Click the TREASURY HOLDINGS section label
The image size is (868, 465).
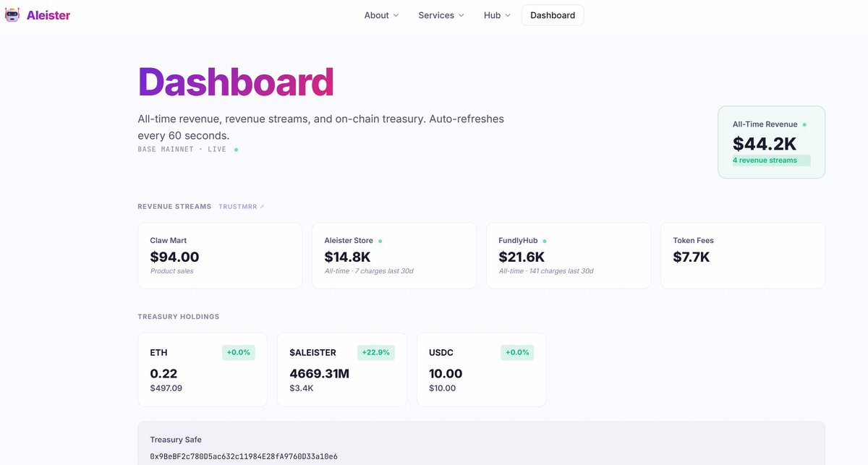pos(179,317)
